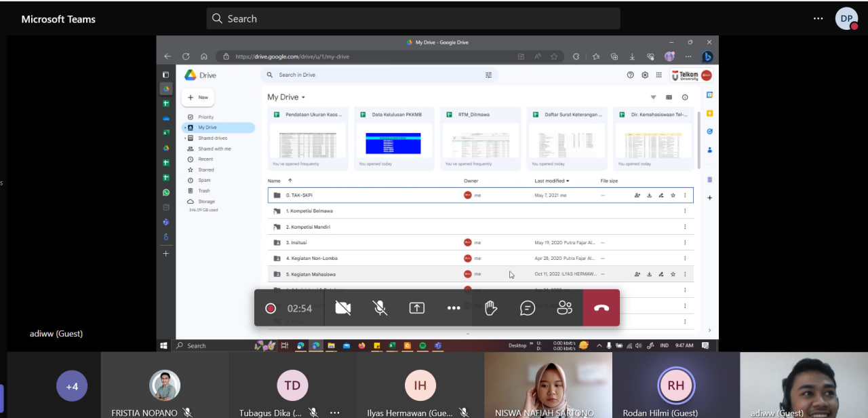Open the Pendataan Ukuran Kaos suggested file
868x418 pixels.
[308, 138]
